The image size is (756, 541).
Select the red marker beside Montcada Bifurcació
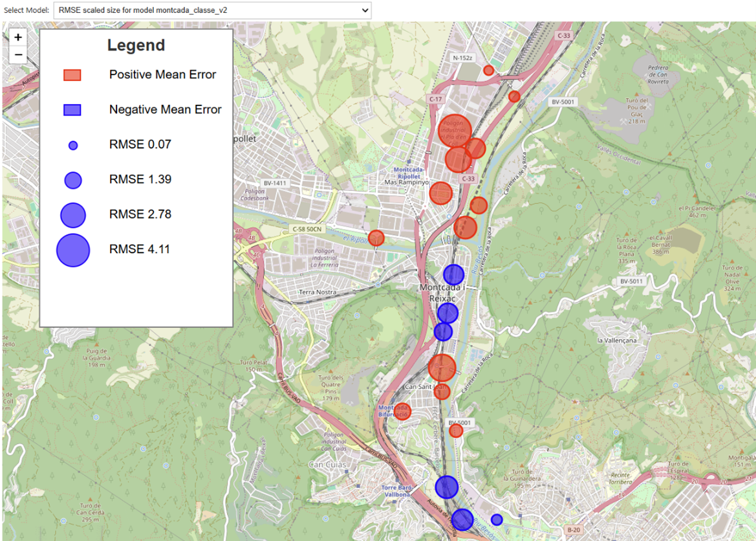pyautogui.click(x=403, y=410)
